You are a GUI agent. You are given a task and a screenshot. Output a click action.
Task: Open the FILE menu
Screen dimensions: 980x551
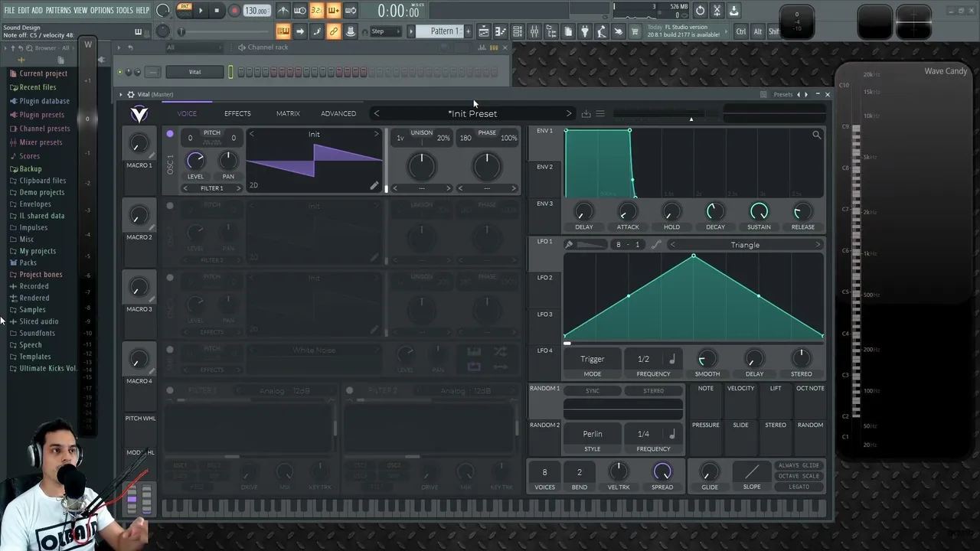(x=9, y=10)
